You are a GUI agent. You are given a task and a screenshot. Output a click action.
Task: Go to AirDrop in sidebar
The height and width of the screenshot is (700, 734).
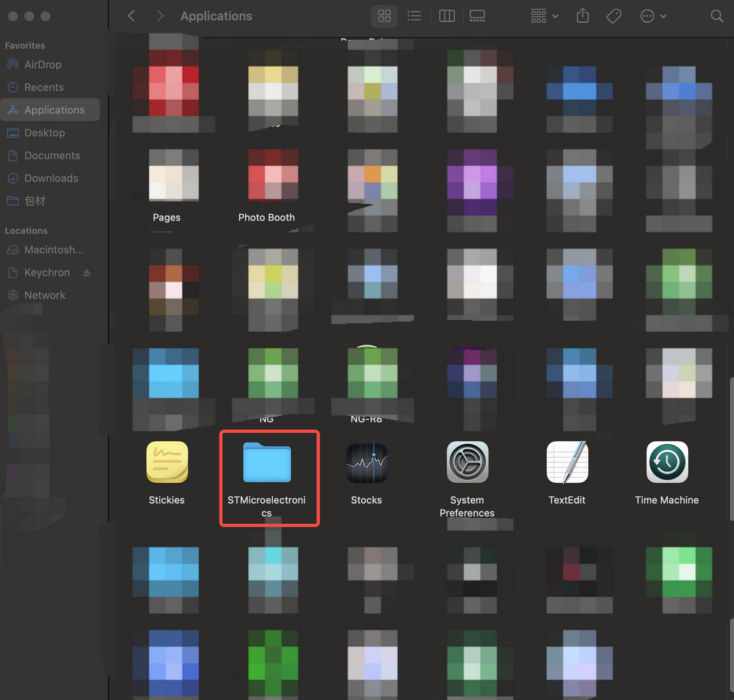coord(43,64)
